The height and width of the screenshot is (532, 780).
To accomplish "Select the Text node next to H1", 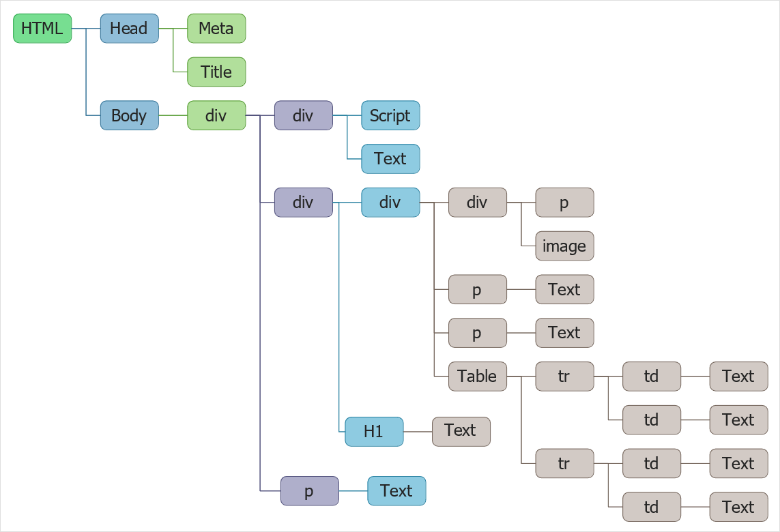I will [461, 432].
